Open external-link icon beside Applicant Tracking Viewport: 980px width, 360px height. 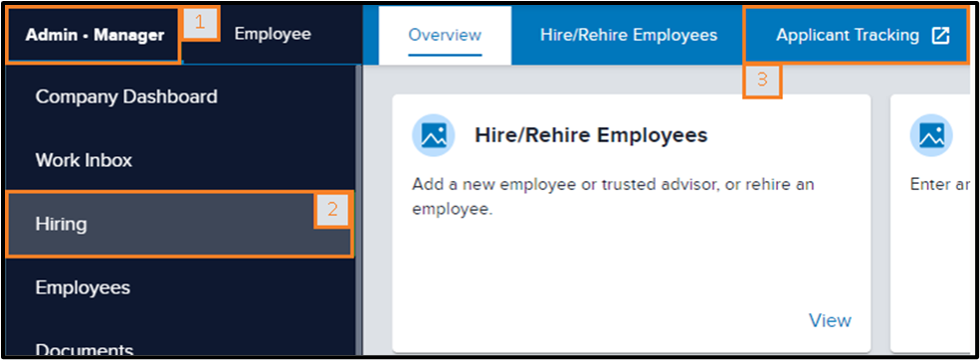click(x=940, y=36)
